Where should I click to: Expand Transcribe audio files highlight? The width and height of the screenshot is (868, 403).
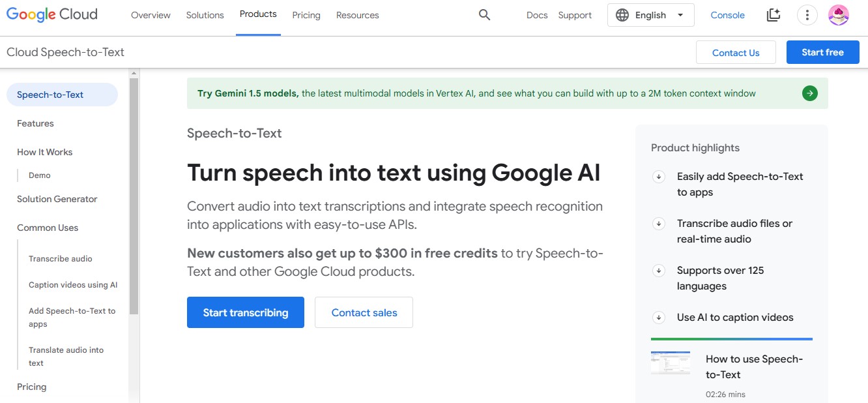659,224
